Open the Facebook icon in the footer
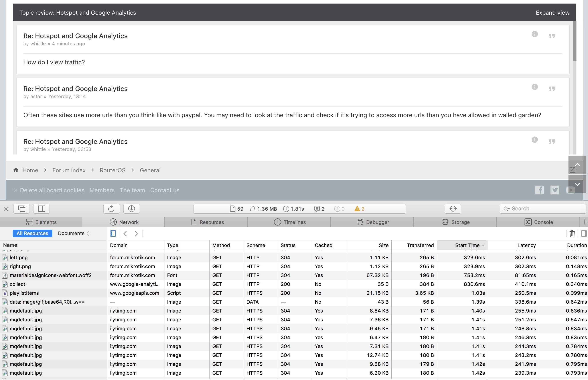The height and width of the screenshot is (380, 588). [539, 190]
